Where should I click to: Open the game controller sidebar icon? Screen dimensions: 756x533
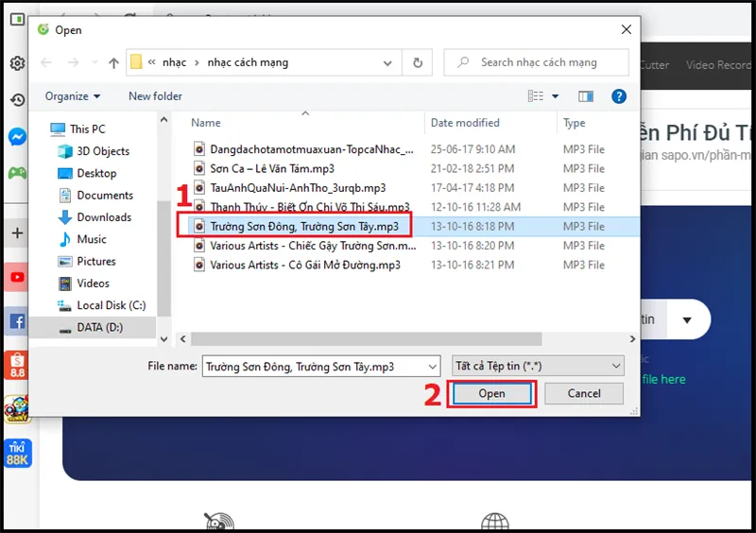[17, 173]
